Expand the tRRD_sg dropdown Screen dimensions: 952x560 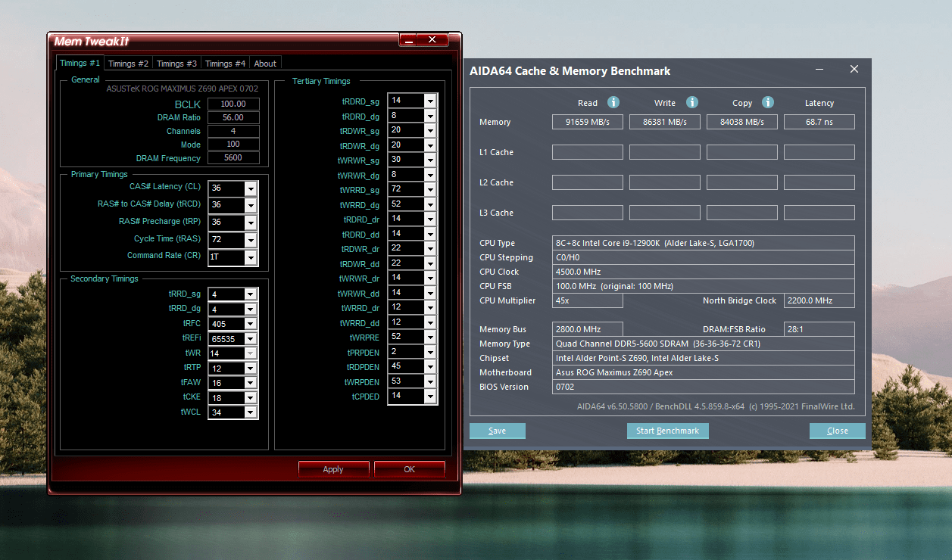pos(251,295)
